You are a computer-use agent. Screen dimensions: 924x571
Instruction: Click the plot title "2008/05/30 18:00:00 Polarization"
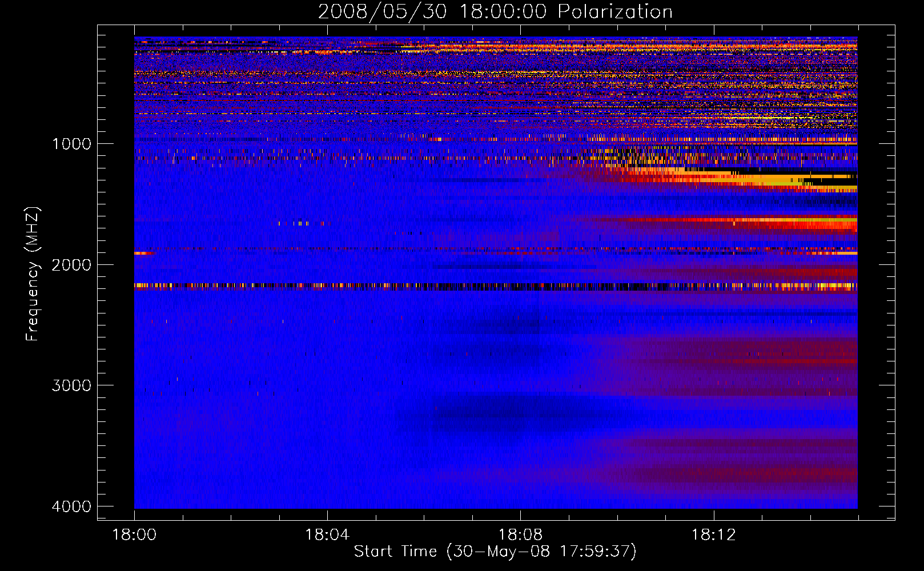[495, 12]
